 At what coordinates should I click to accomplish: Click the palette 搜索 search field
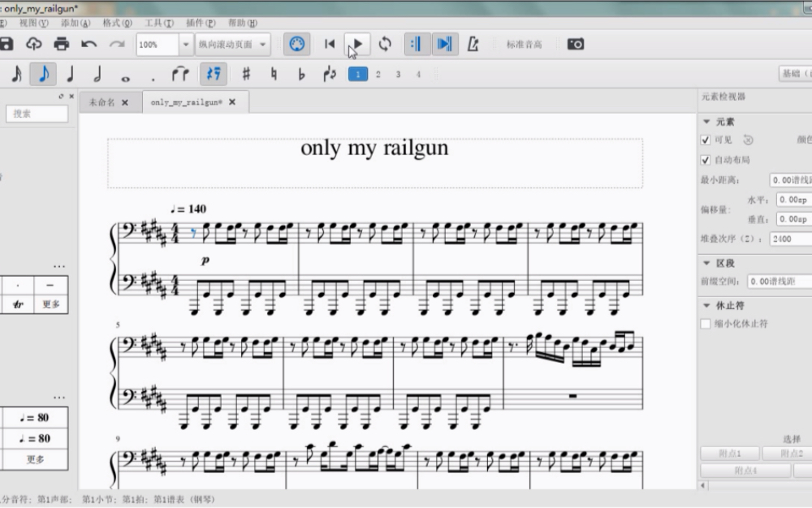(x=37, y=114)
